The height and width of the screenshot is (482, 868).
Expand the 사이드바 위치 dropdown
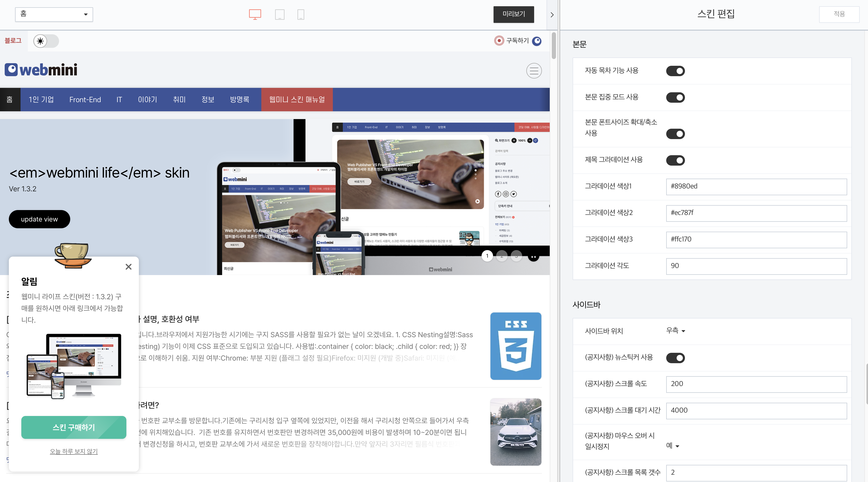(676, 331)
